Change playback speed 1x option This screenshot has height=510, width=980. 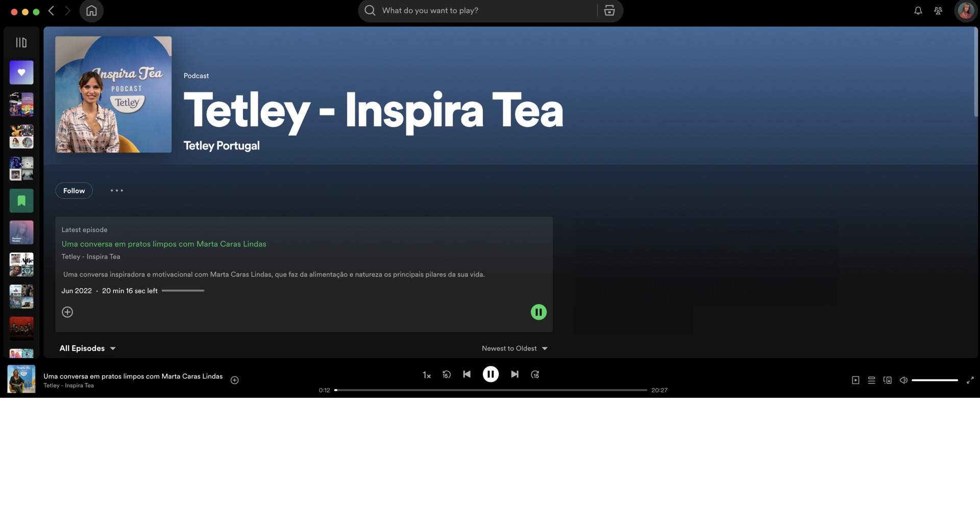click(427, 375)
